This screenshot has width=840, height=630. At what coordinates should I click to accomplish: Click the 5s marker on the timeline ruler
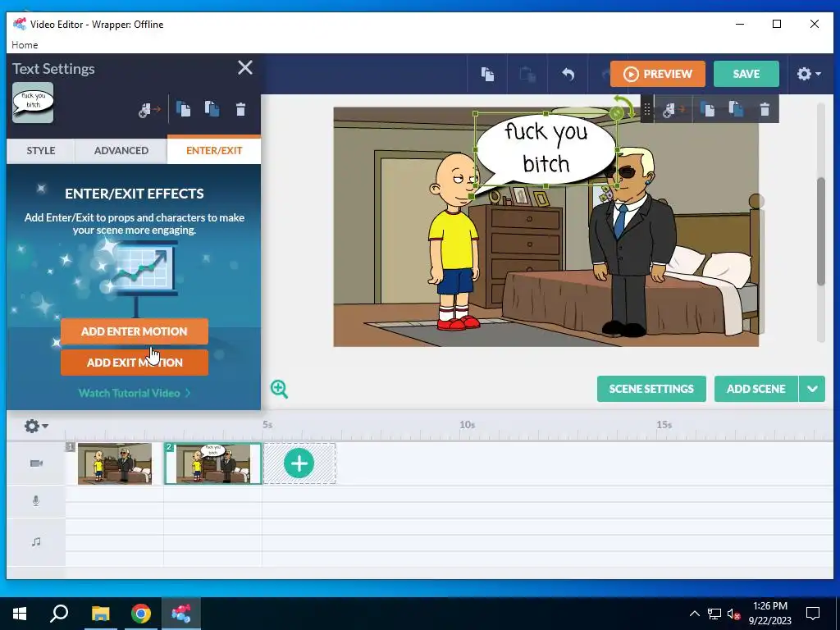(x=267, y=425)
